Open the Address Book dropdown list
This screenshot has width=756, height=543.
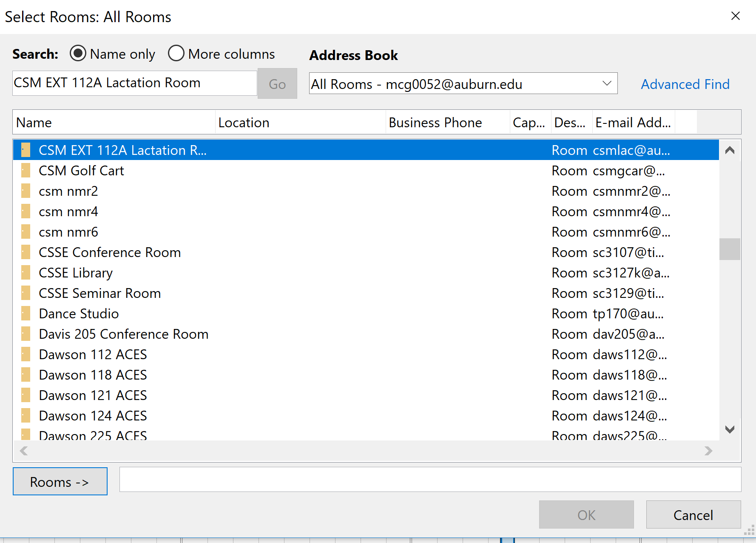pyautogui.click(x=607, y=84)
